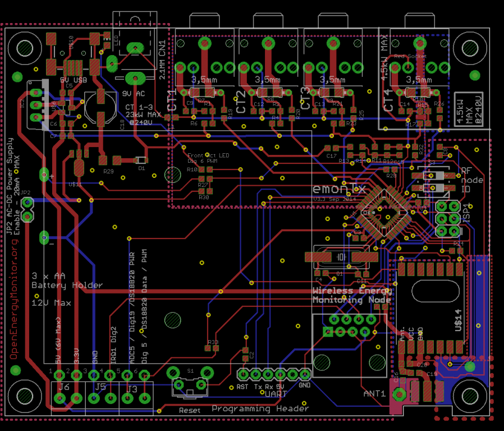
Task: Select the D1 diode footprint
Action: click(x=141, y=160)
